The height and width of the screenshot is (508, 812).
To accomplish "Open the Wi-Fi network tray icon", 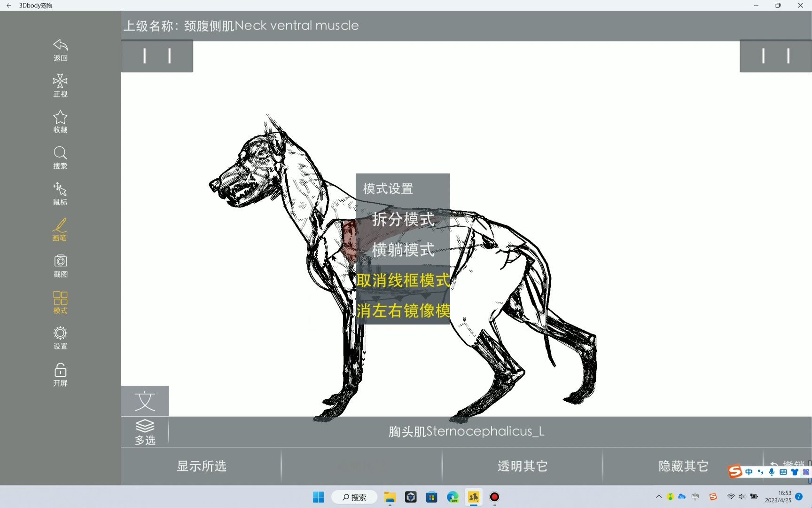I will coord(731,497).
